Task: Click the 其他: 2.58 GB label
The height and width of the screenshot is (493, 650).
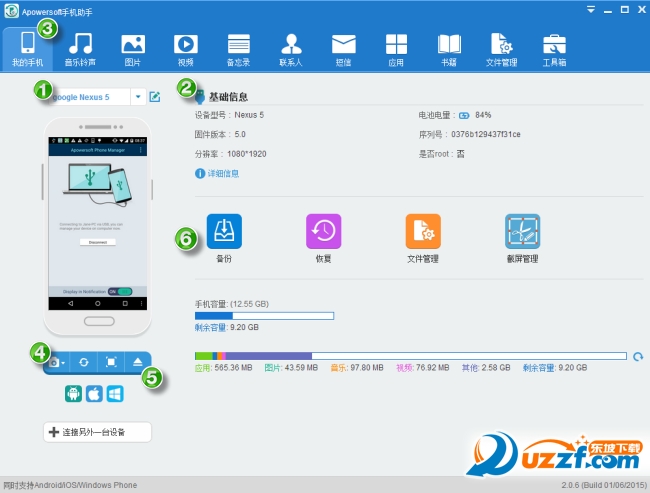Action: point(486,368)
